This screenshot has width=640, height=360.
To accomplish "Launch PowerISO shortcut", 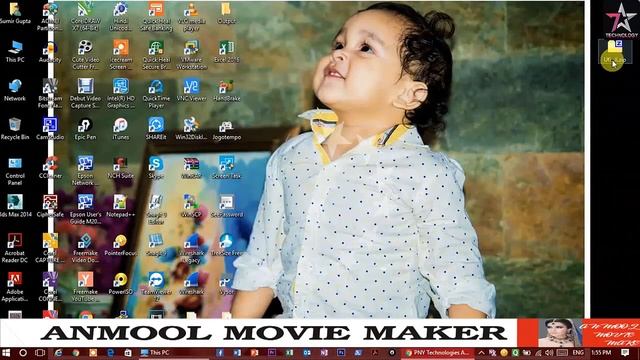I will coord(120,284).
